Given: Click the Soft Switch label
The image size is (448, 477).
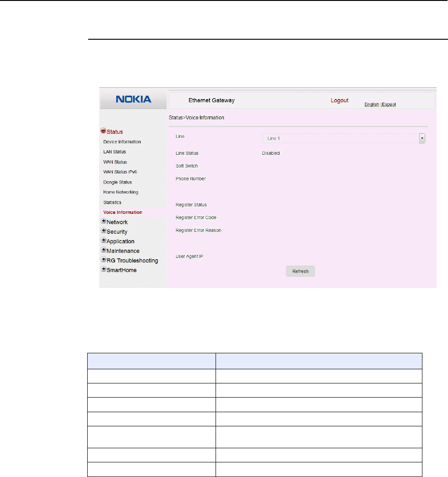Looking at the screenshot, I should 187,166.
